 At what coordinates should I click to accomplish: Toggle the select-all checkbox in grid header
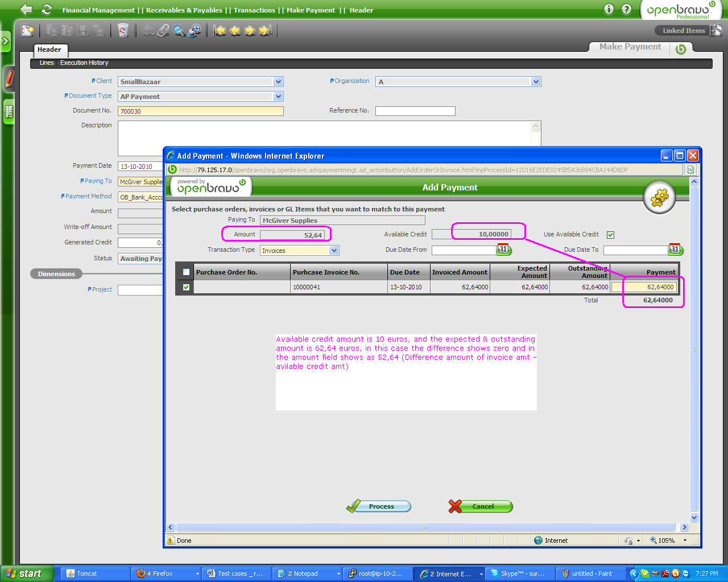[186, 272]
